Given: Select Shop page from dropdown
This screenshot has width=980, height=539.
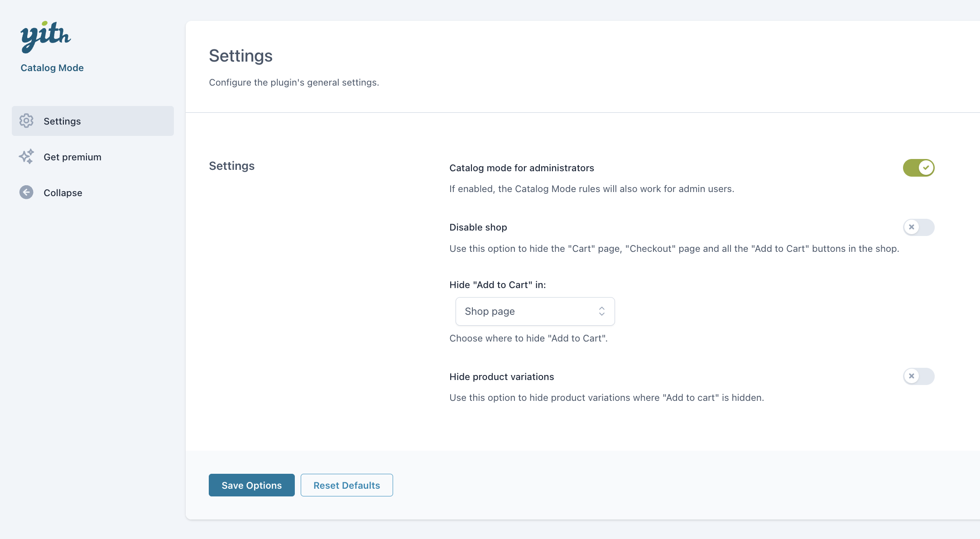Looking at the screenshot, I should point(534,311).
